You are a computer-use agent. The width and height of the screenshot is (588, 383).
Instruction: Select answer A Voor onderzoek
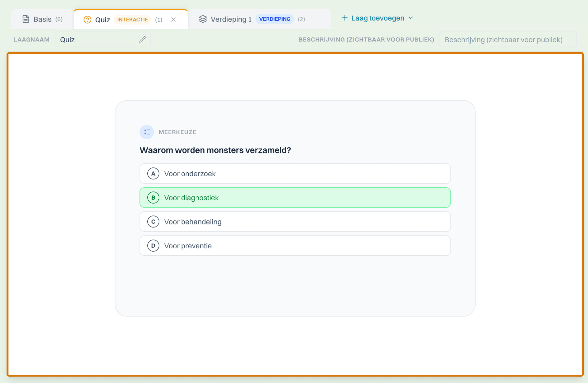click(295, 174)
